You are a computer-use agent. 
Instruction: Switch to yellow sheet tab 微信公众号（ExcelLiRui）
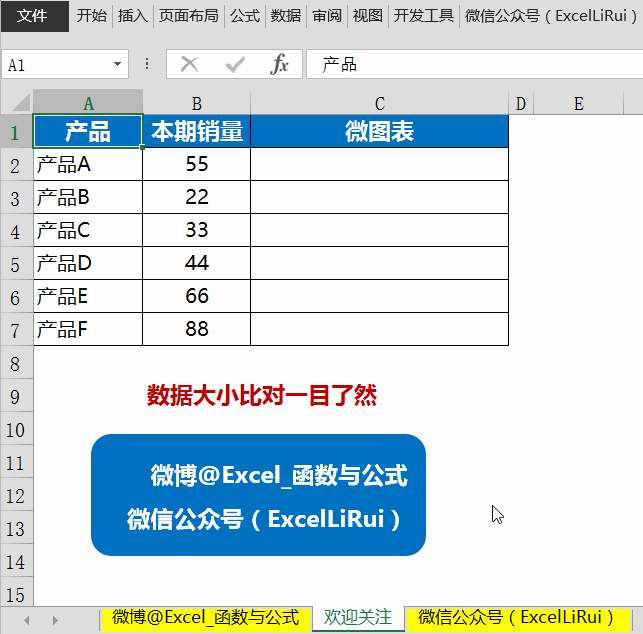pyautogui.click(x=517, y=618)
